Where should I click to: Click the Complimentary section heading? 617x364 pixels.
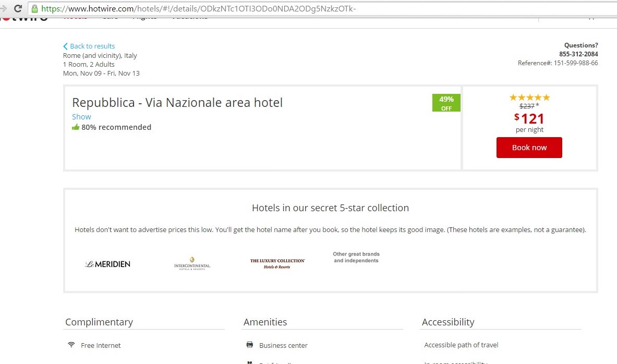pyautogui.click(x=99, y=322)
